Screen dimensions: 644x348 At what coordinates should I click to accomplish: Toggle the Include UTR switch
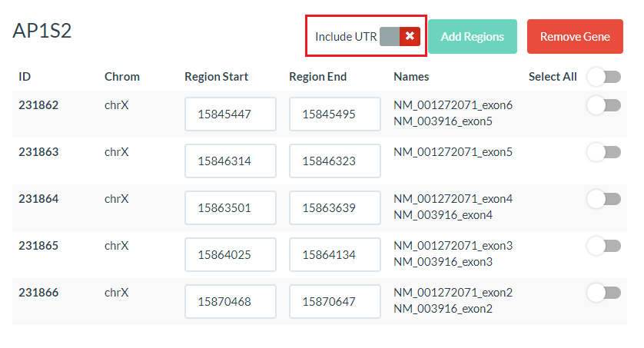click(x=400, y=37)
